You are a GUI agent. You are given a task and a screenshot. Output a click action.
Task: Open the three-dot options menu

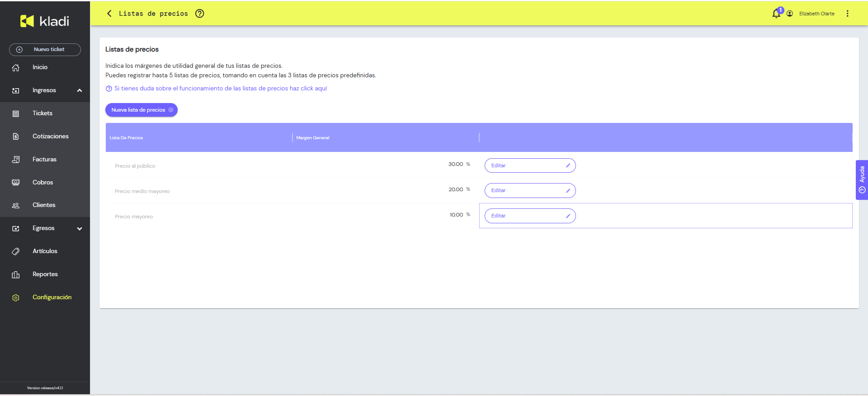coord(848,14)
